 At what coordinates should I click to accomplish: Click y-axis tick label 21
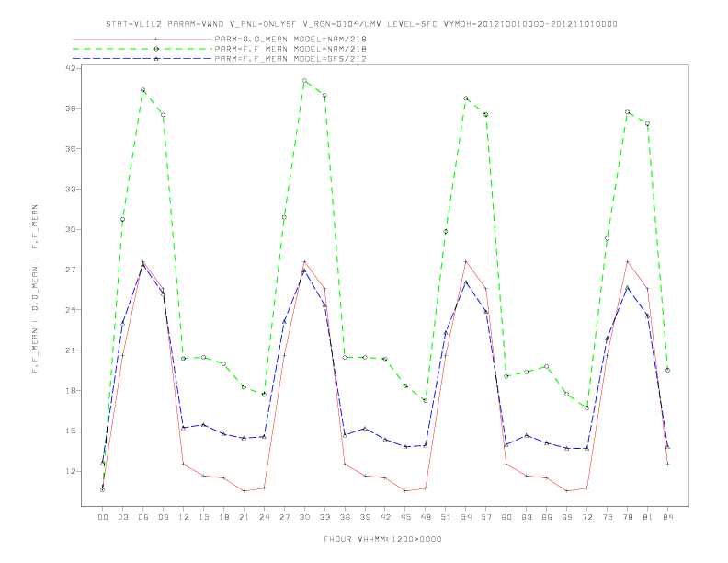tap(72, 350)
